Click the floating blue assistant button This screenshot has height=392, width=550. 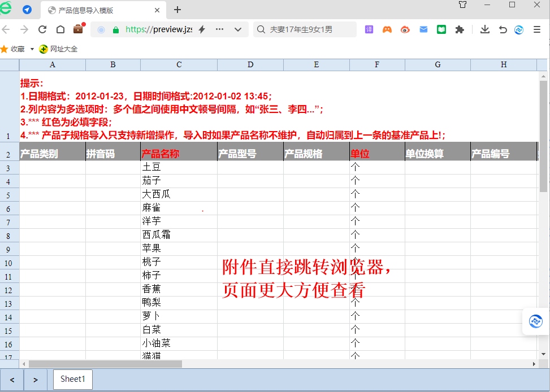click(536, 321)
